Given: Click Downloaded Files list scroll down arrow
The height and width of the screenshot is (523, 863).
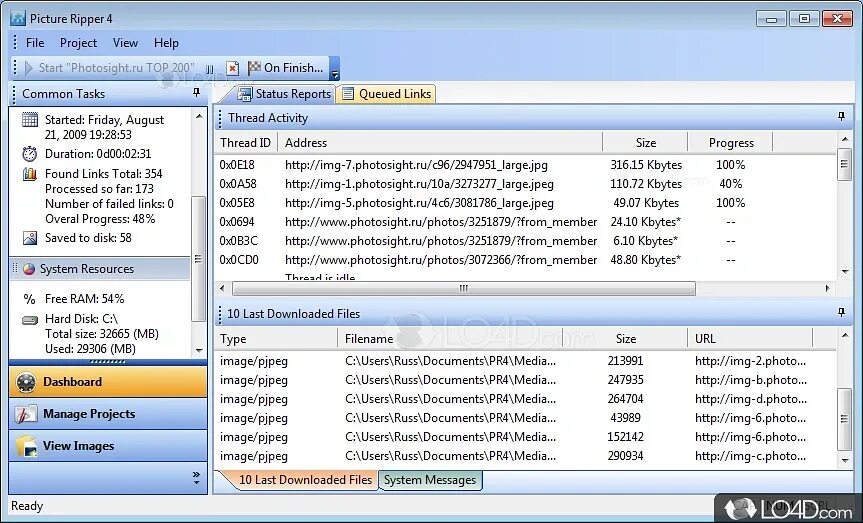Looking at the screenshot, I should click(845, 461).
